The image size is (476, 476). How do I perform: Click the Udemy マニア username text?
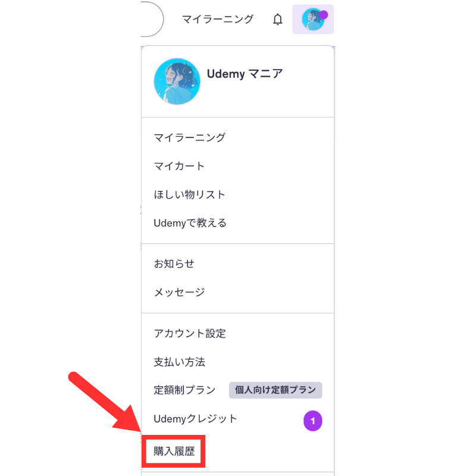click(245, 74)
